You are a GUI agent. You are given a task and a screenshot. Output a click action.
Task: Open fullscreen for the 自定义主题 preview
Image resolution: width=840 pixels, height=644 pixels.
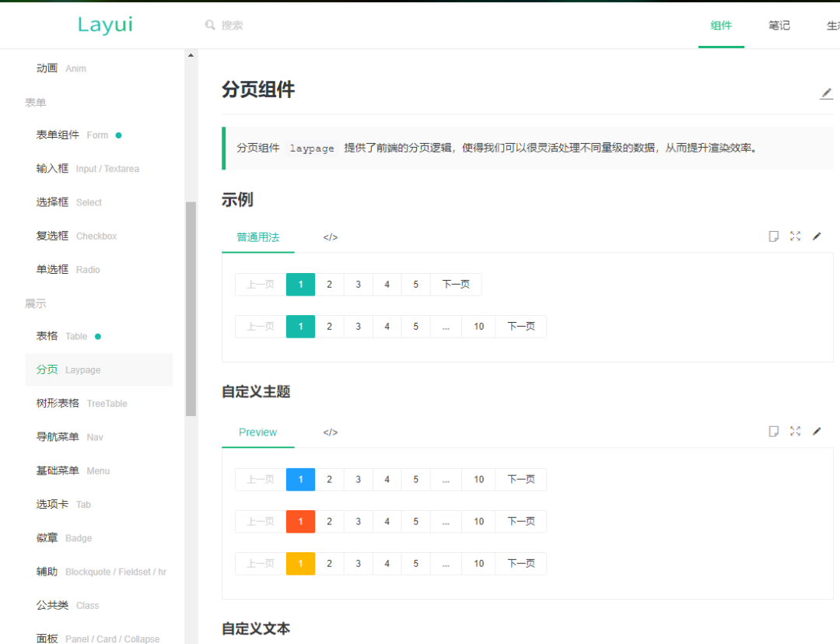(795, 431)
